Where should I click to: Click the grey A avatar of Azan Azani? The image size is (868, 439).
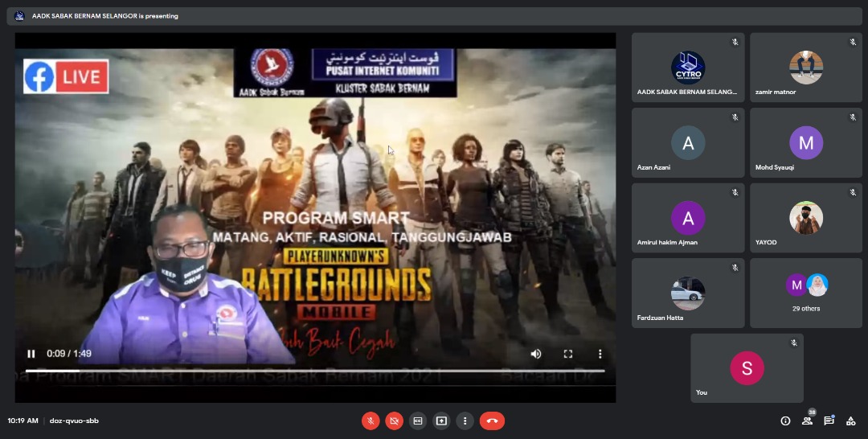click(x=688, y=143)
